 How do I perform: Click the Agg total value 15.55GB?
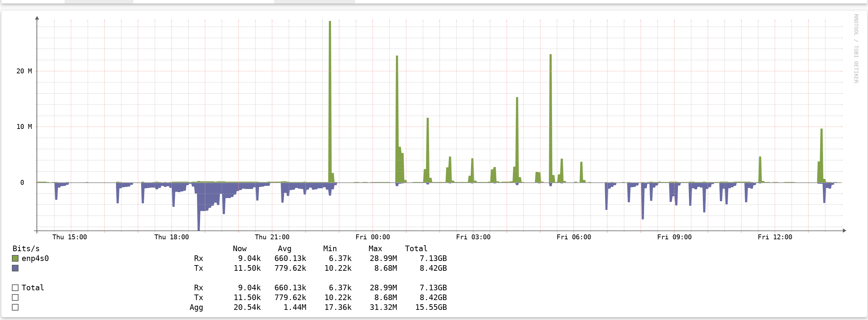[431, 307]
